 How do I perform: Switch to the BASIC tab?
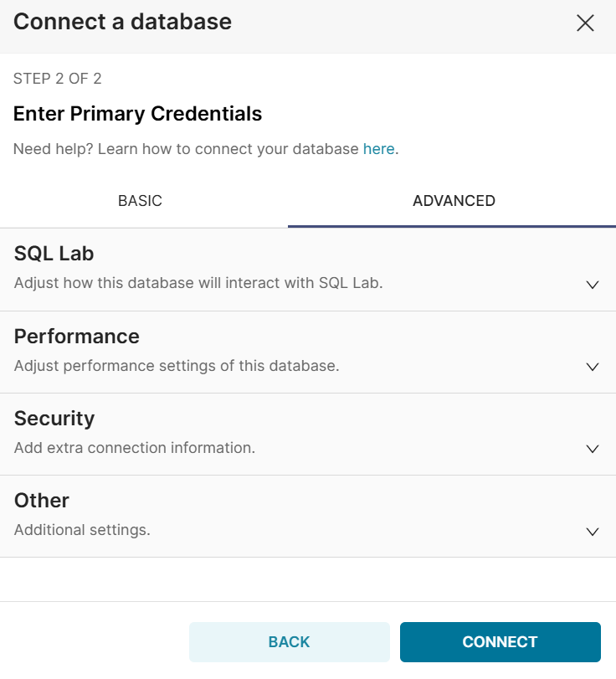click(x=140, y=201)
